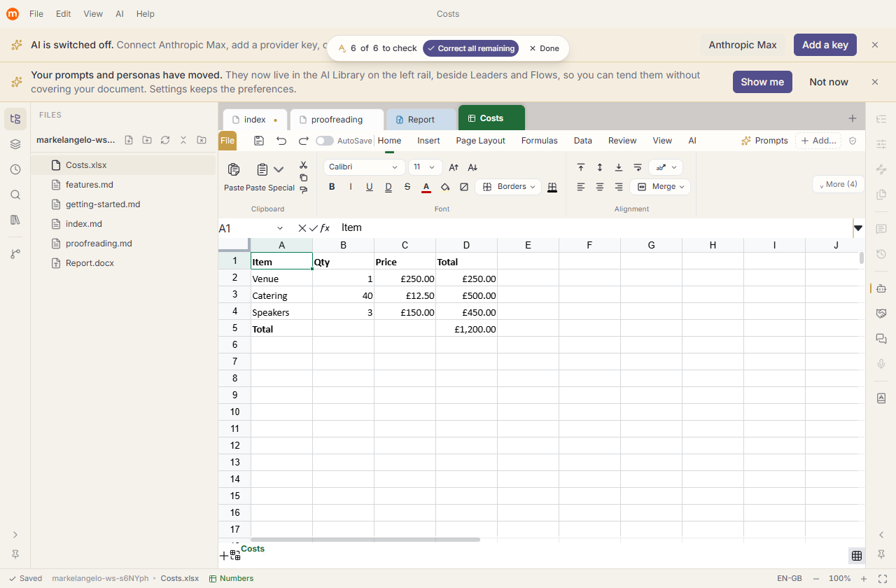This screenshot has width=896, height=588.
Task: Open the font colour red A swatch
Action: pyautogui.click(x=426, y=187)
